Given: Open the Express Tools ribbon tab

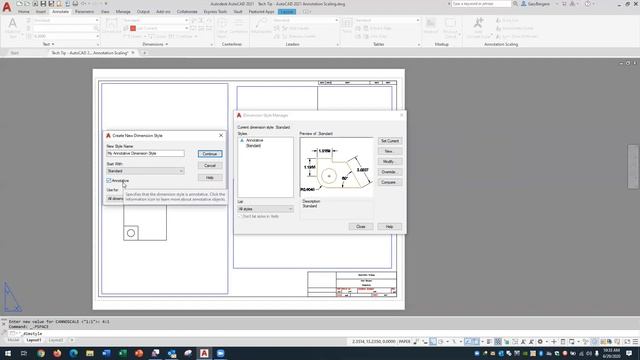Looking at the screenshot, I should [215, 12].
